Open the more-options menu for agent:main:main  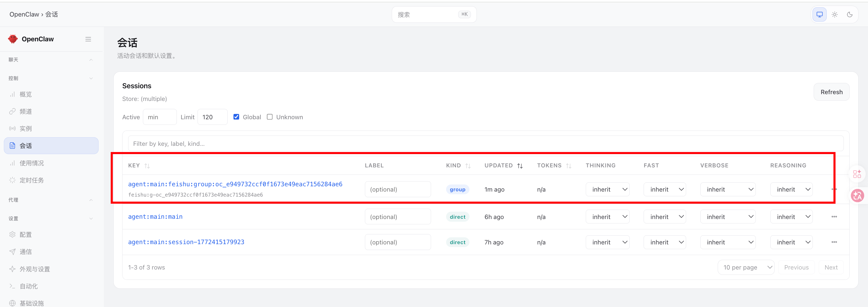(834, 217)
